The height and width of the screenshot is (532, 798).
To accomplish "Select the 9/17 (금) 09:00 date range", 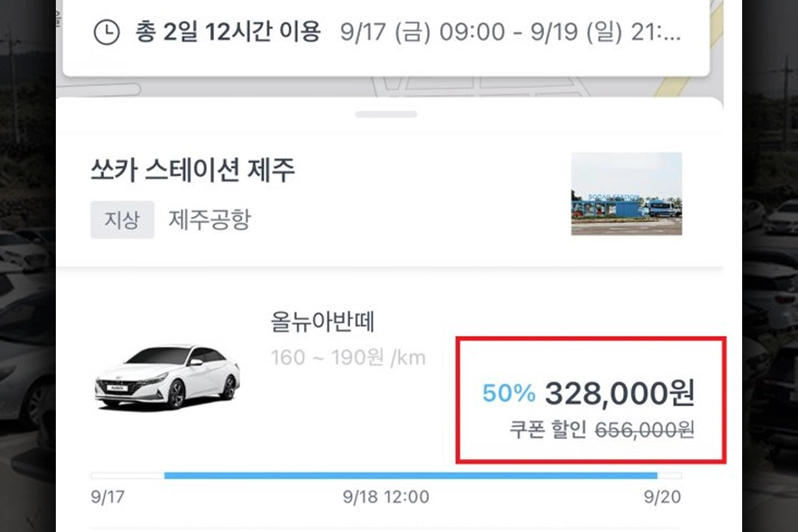I will point(510,32).
